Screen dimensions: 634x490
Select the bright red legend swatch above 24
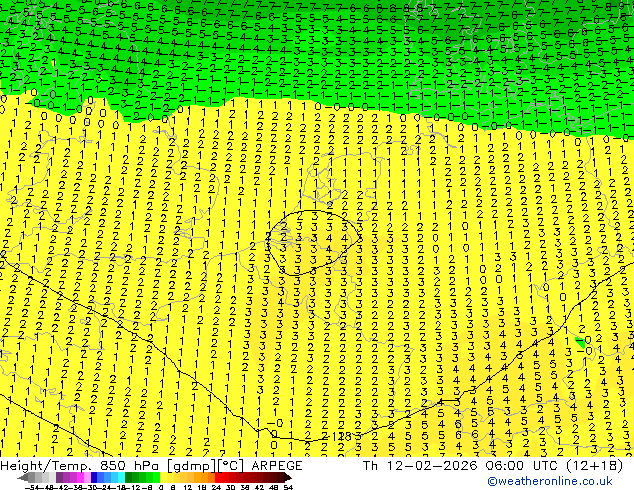click(x=218, y=477)
